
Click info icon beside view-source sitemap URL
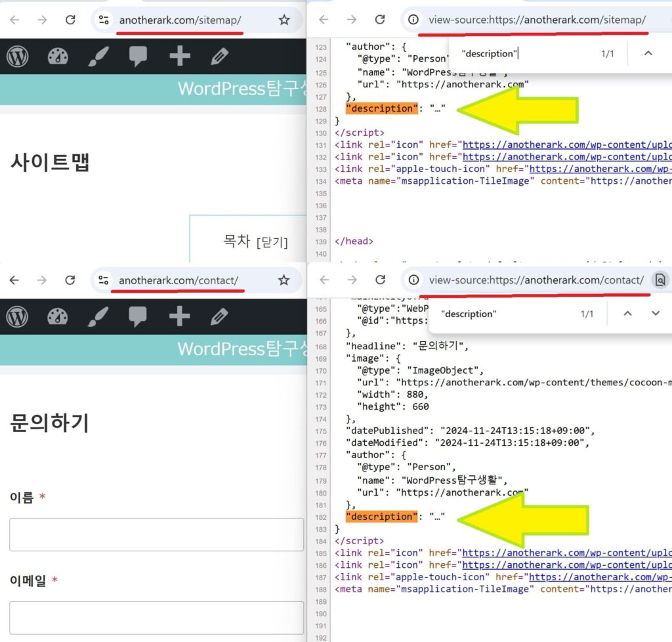[413, 19]
